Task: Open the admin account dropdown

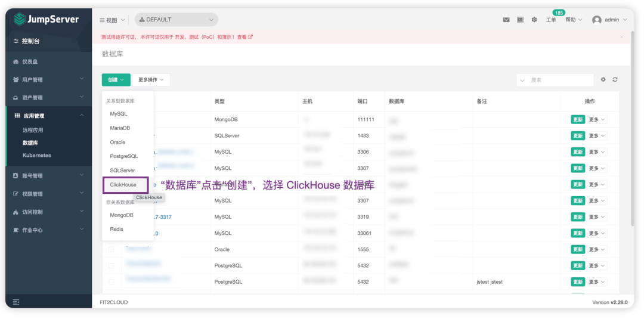Action: [x=616, y=20]
